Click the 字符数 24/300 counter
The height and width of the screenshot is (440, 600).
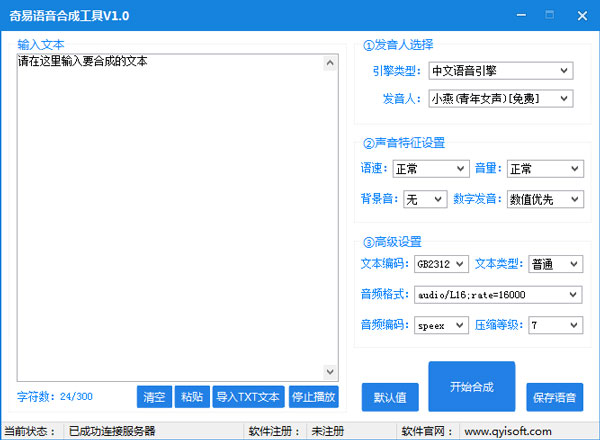click(55, 396)
